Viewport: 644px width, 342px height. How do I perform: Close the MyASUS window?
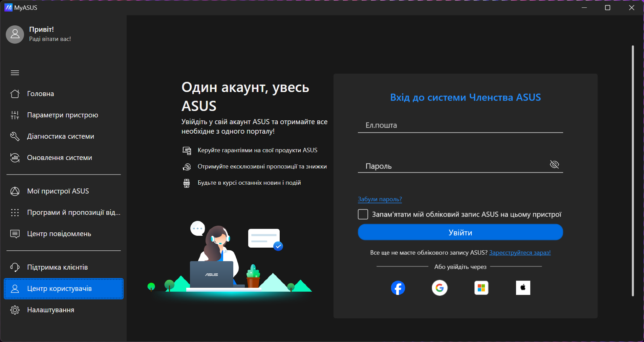(631, 7)
